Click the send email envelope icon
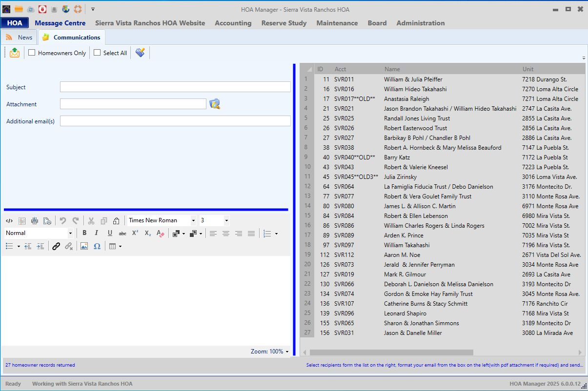Screen dimensions: 588x391 pos(15,53)
